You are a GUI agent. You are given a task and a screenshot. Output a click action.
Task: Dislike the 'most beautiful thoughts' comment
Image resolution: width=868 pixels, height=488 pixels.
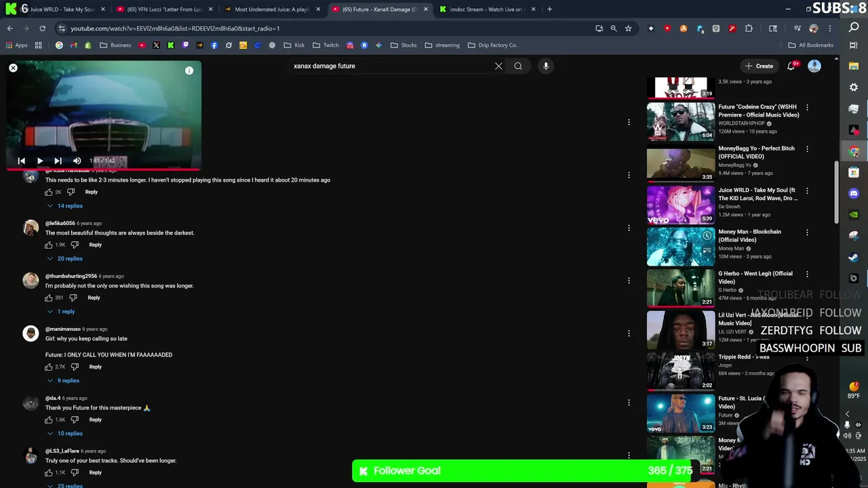tap(75, 245)
